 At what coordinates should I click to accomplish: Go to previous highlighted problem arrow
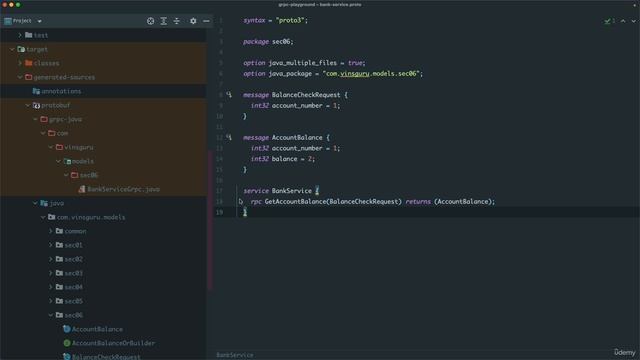(x=623, y=21)
